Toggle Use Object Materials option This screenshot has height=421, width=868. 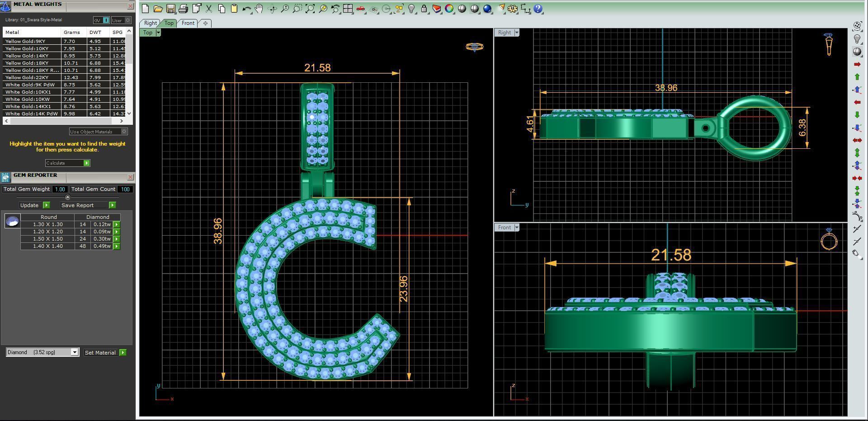point(99,132)
